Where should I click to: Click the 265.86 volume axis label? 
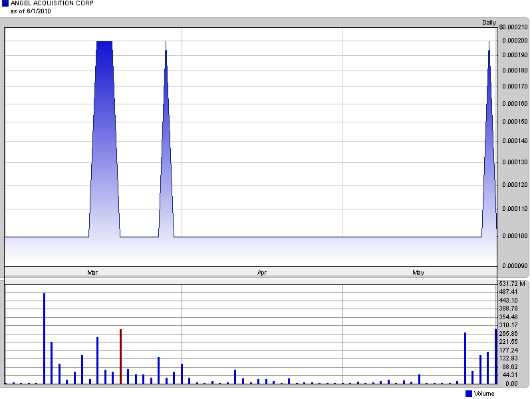(509, 334)
